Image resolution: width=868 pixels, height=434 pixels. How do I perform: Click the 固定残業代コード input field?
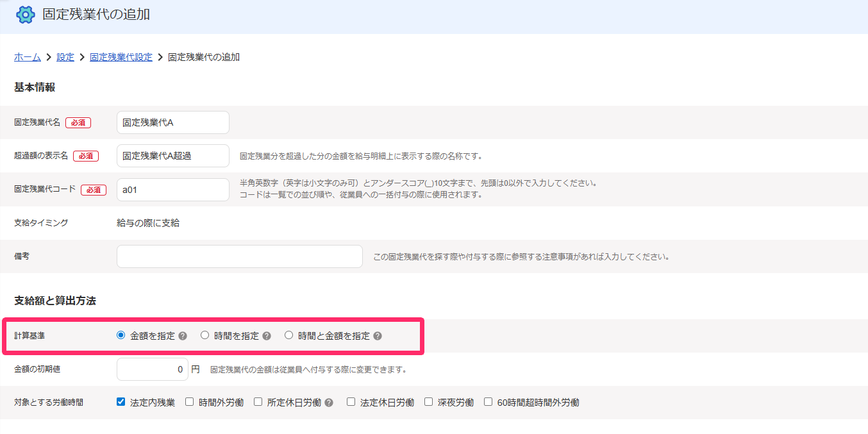pos(173,190)
